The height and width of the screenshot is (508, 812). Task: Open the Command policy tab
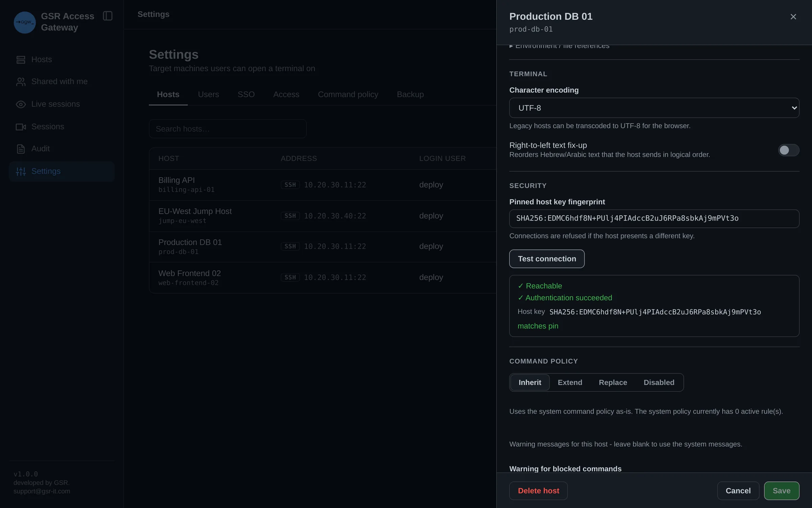(x=348, y=94)
